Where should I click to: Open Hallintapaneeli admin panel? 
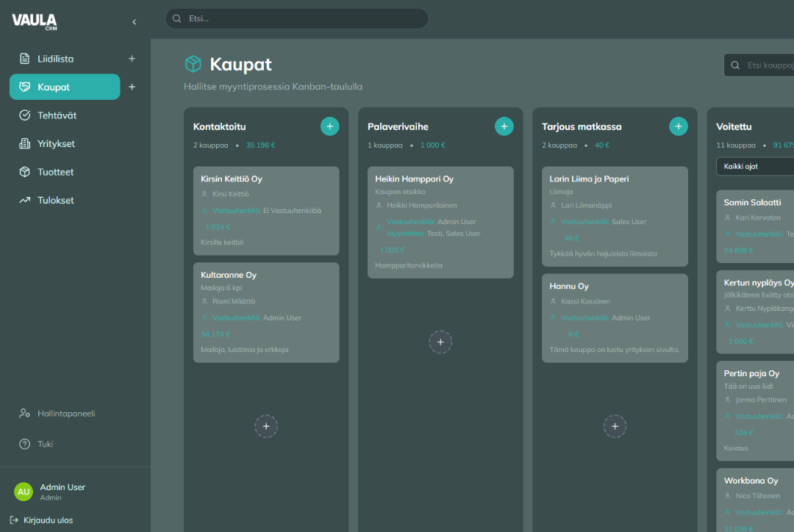pyautogui.click(x=66, y=414)
